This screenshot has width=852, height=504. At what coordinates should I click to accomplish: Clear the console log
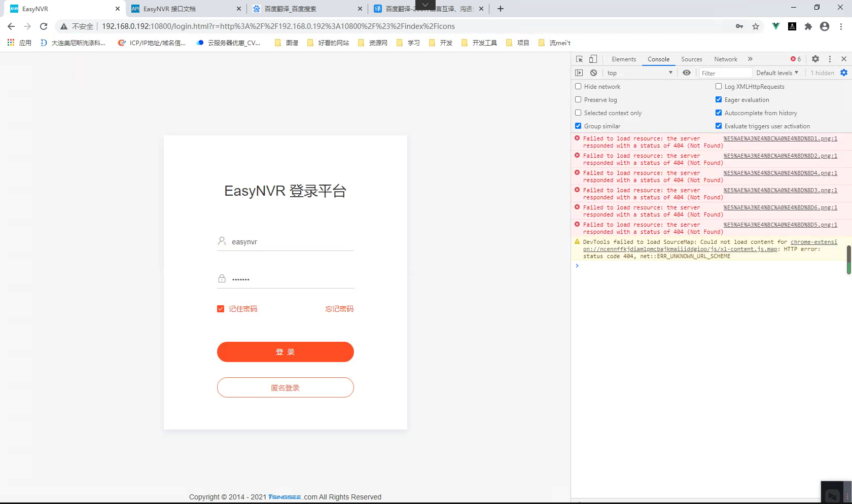[593, 73]
